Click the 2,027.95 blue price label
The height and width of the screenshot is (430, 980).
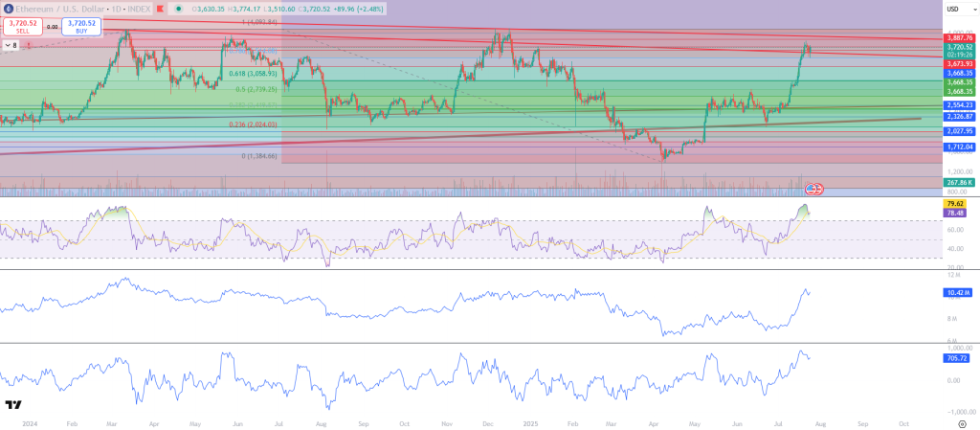pos(960,131)
